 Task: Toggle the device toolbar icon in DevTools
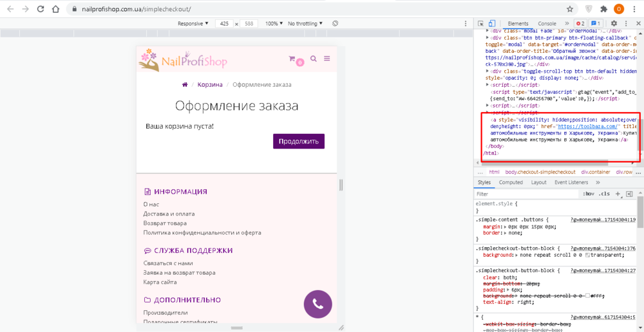coord(491,24)
